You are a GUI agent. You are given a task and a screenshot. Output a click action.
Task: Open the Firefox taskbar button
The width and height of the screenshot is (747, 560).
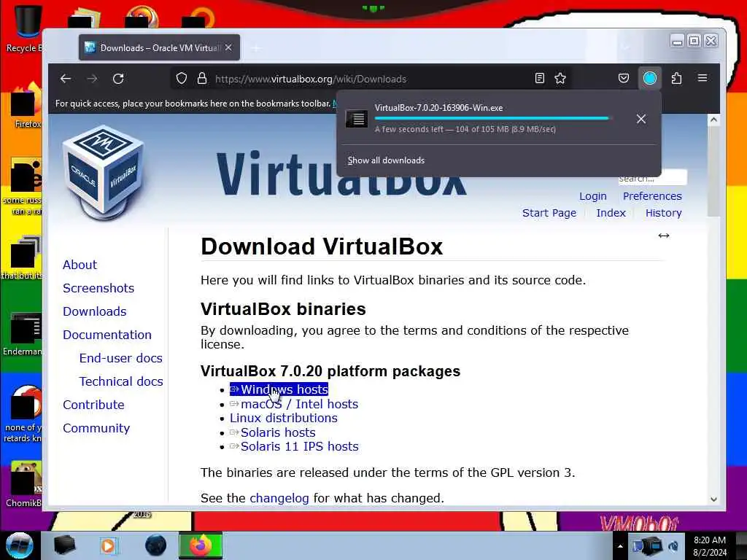pyautogui.click(x=201, y=545)
